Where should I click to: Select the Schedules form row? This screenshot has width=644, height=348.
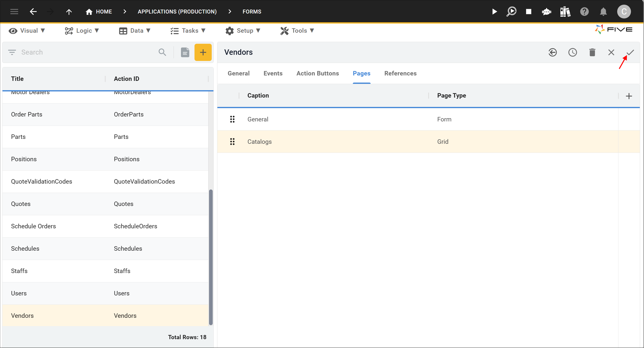pos(105,248)
